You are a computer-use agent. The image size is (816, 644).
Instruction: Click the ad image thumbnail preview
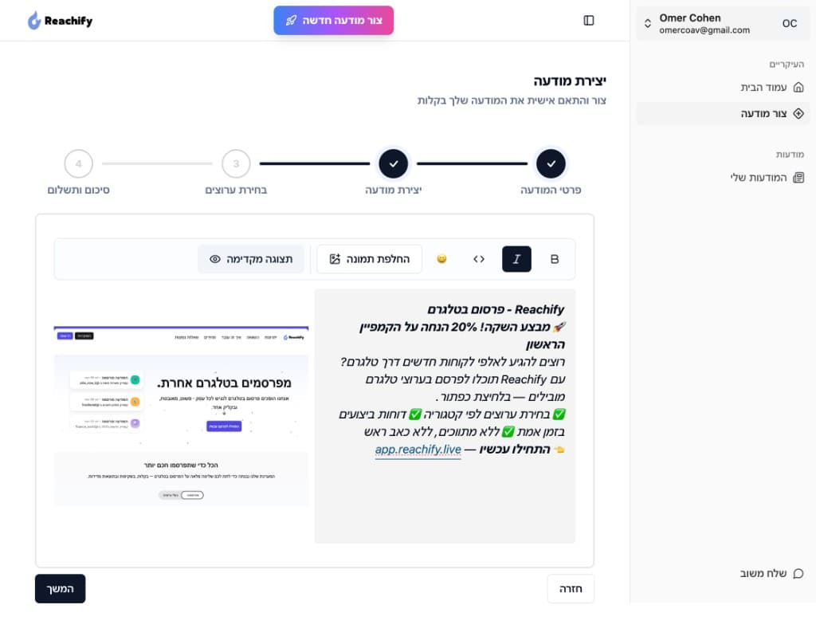click(x=181, y=416)
